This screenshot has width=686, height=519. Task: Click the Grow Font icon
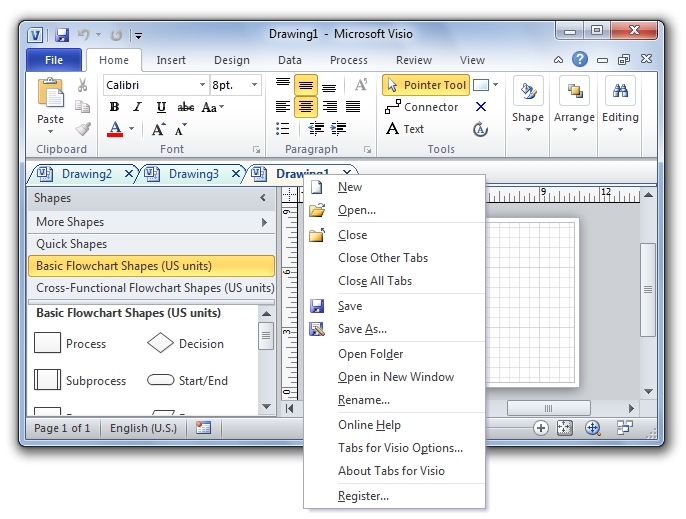coord(158,129)
